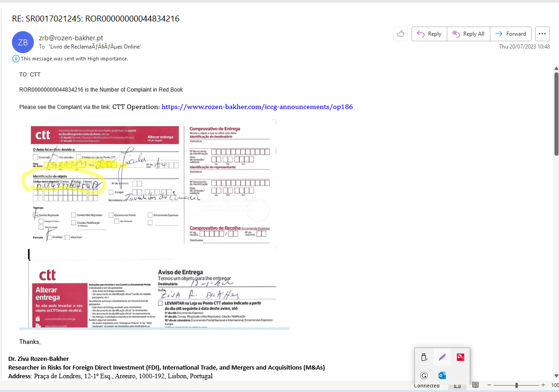Click the ZB sender avatar

(x=23, y=42)
